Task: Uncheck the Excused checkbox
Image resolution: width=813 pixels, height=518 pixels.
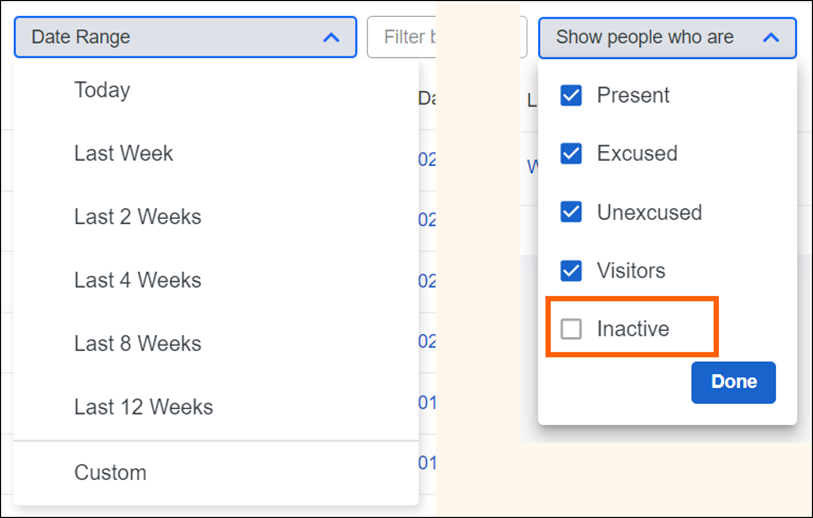Action: tap(571, 154)
